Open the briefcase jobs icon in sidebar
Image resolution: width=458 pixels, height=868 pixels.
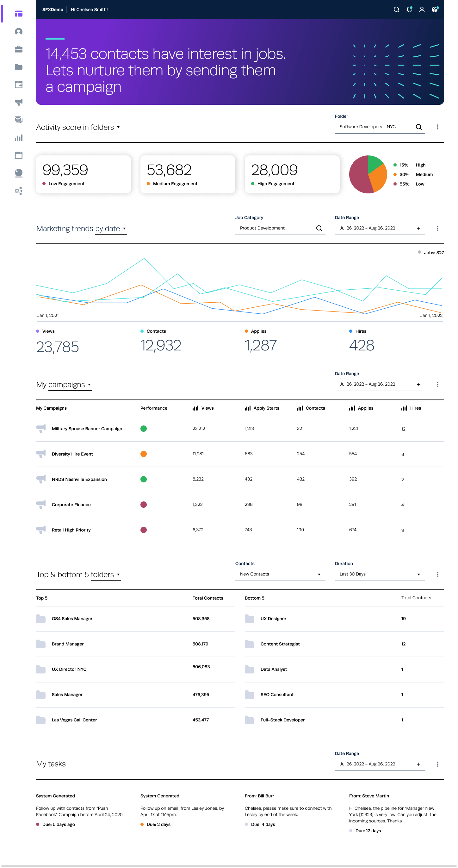pyautogui.click(x=19, y=49)
